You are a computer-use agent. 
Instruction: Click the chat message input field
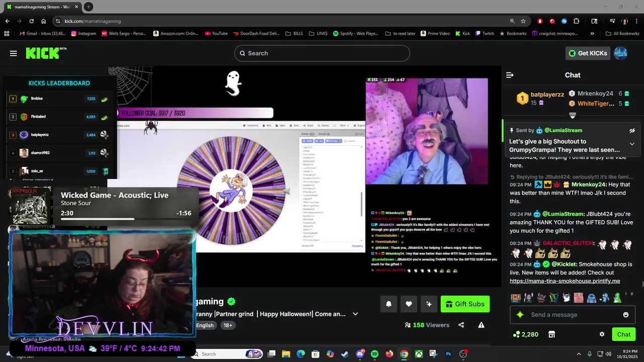pos(572,315)
